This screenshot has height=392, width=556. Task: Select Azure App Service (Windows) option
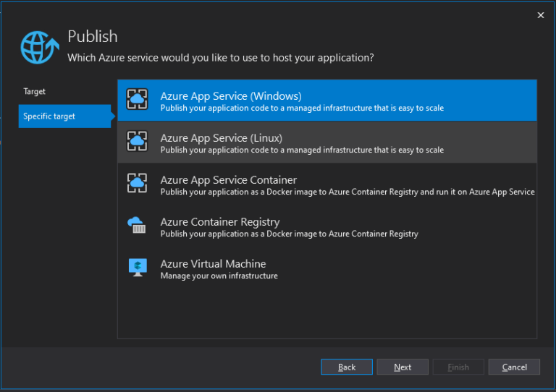click(327, 101)
